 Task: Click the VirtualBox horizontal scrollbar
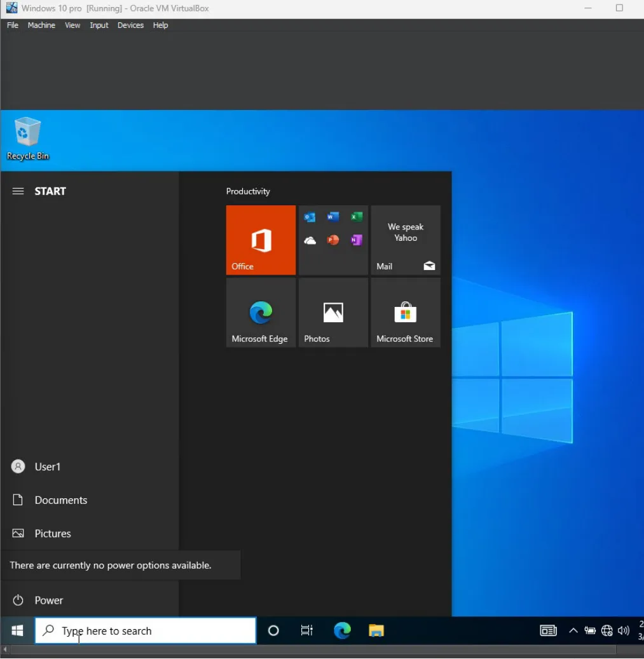(313, 649)
